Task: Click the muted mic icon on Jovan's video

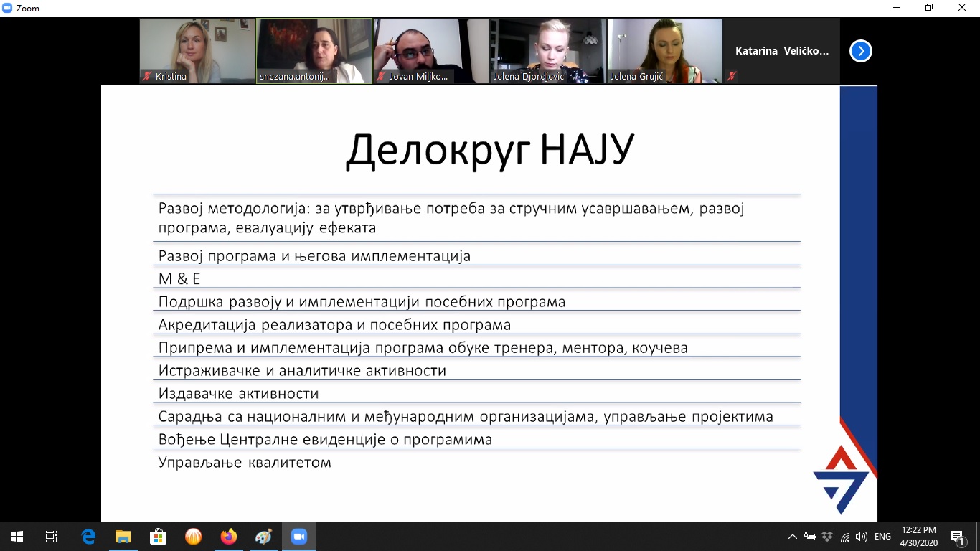Action: [381, 77]
